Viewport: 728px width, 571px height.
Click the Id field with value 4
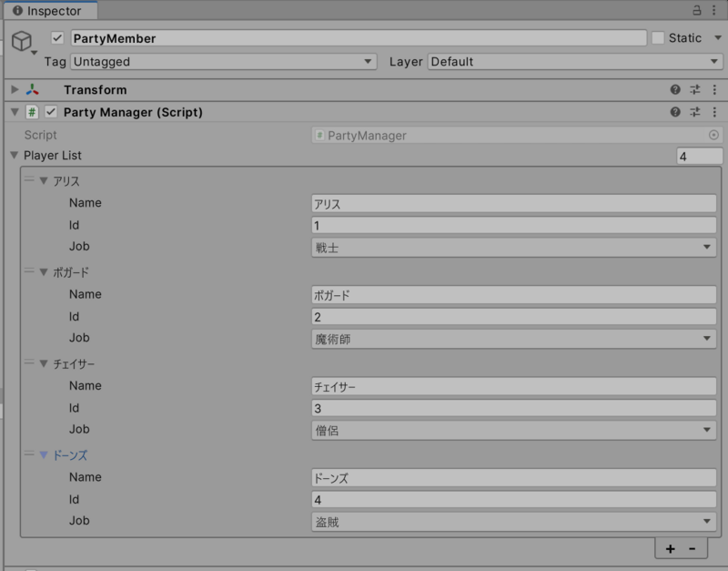tap(513, 500)
